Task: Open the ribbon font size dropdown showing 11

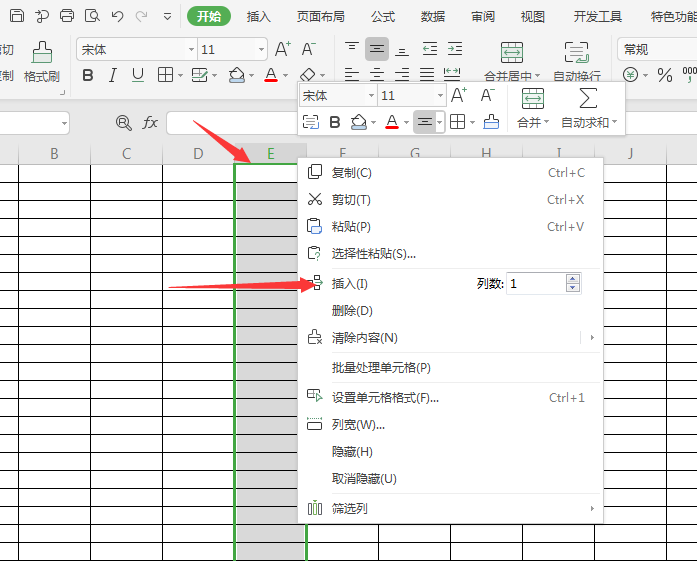Action: click(x=261, y=49)
